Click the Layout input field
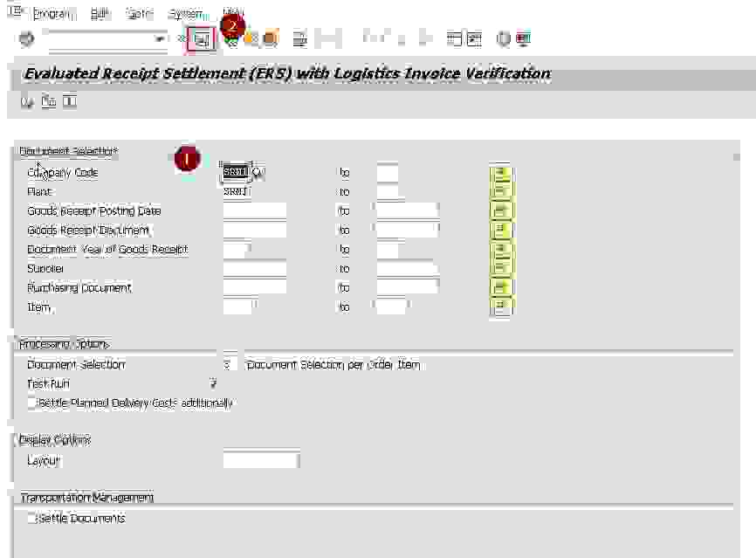Image resolution: width=756 pixels, height=558 pixels. (x=261, y=460)
